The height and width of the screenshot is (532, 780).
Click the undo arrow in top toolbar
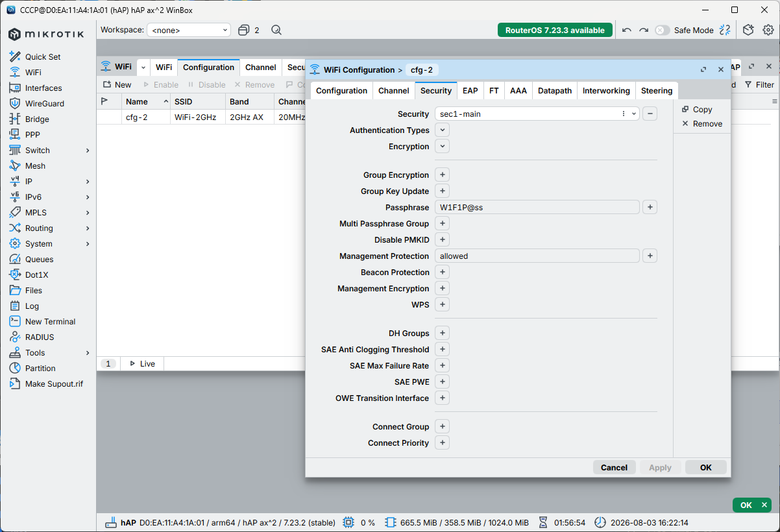626,30
